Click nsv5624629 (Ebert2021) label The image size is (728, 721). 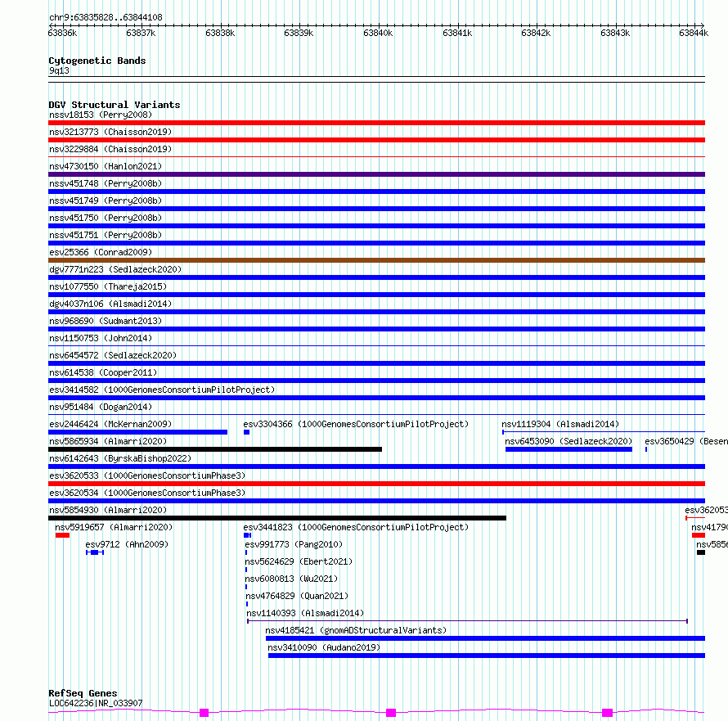299,561
